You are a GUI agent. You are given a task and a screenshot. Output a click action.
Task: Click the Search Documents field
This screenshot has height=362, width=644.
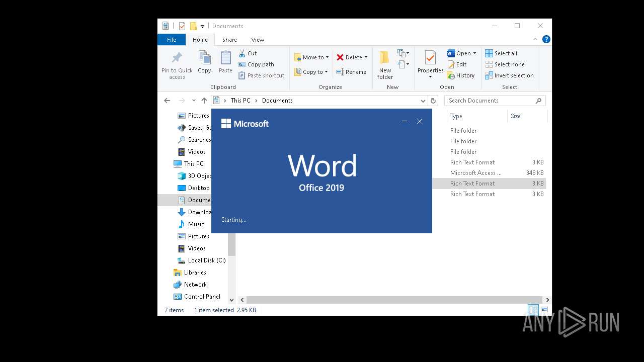pos(495,101)
